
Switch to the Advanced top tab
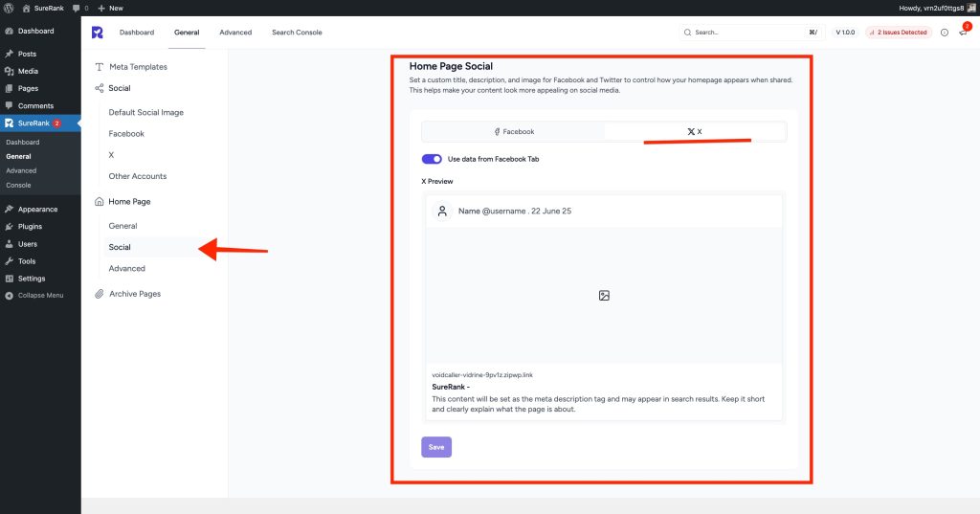[235, 33]
